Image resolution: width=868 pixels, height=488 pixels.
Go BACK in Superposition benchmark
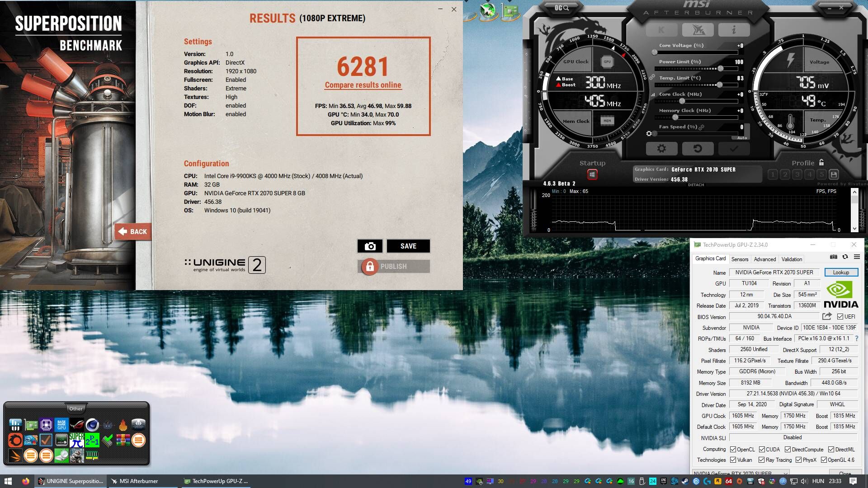pos(133,232)
